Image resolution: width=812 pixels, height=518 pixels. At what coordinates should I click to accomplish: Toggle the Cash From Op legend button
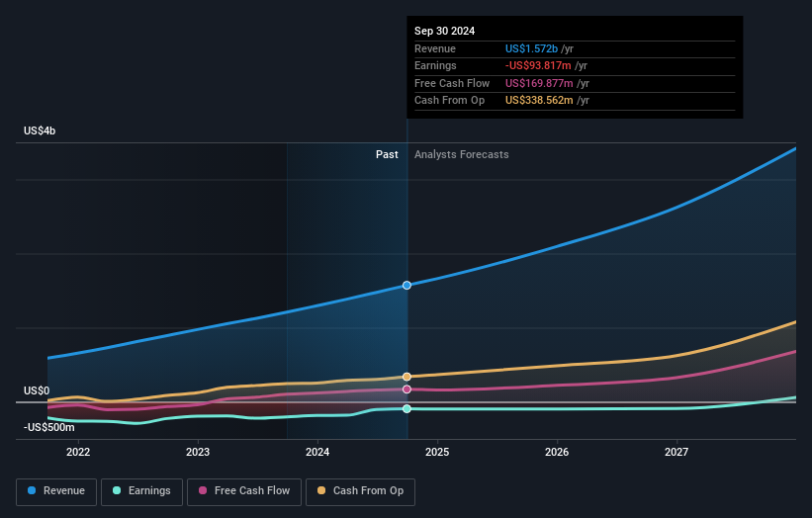[360, 491]
